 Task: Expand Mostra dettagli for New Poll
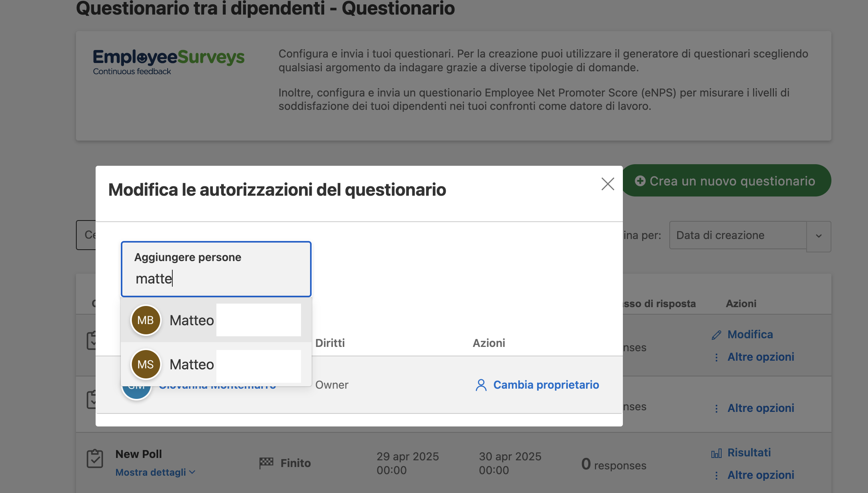pyautogui.click(x=155, y=472)
